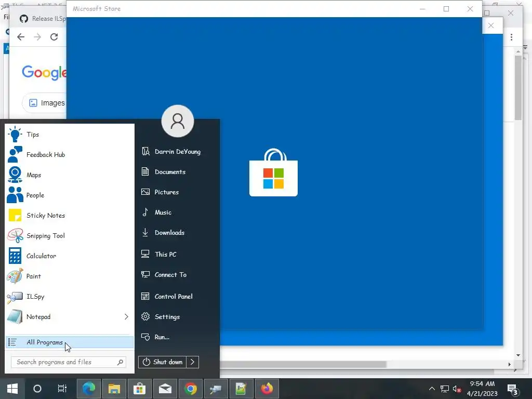Open Tips from the start menu
This screenshot has height=399, width=532.
(x=70, y=135)
